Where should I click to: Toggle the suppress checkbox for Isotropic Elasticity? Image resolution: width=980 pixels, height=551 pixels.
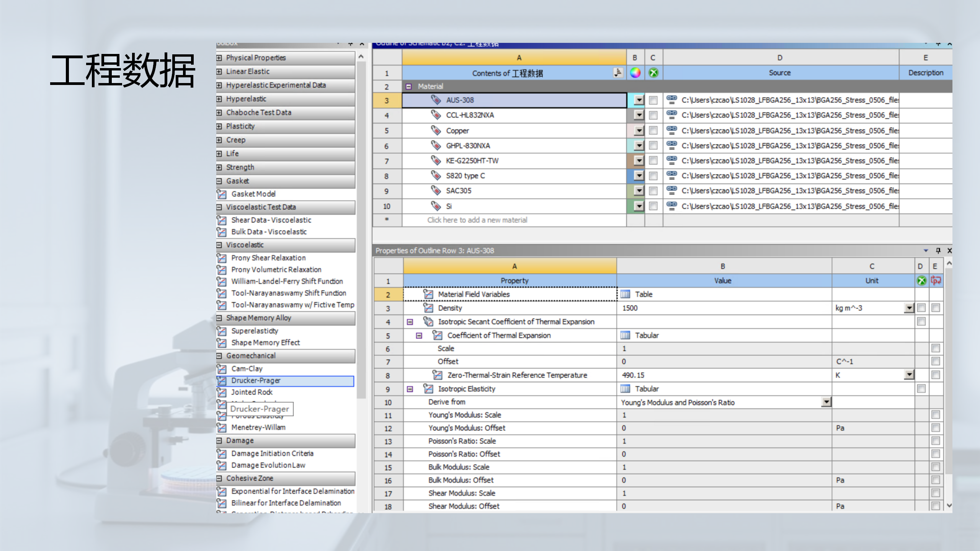coord(921,389)
